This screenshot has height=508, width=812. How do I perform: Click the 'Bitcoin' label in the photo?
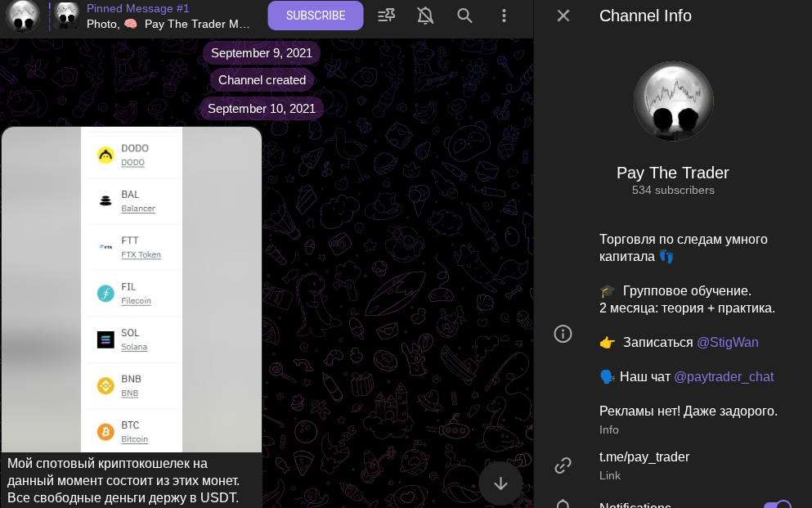pos(135,439)
